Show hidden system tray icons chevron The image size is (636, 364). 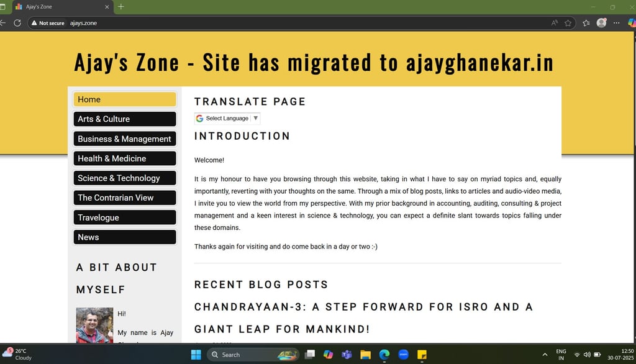pos(545,355)
